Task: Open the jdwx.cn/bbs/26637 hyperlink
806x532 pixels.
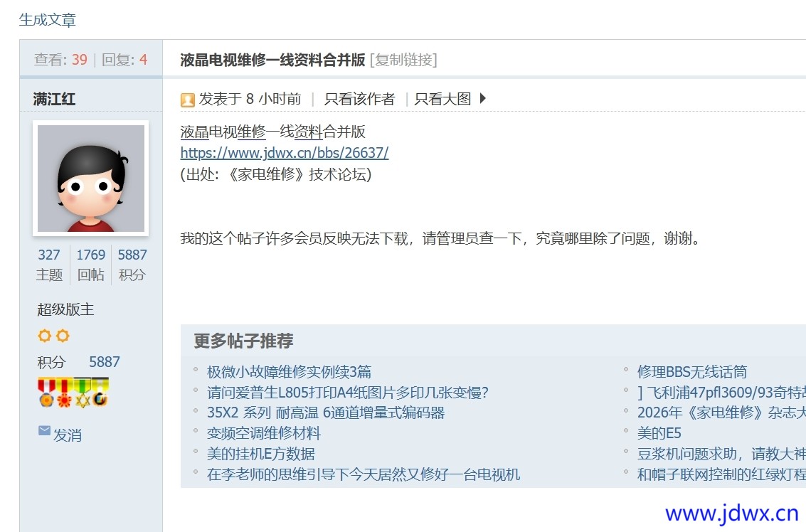Action: (x=285, y=153)
